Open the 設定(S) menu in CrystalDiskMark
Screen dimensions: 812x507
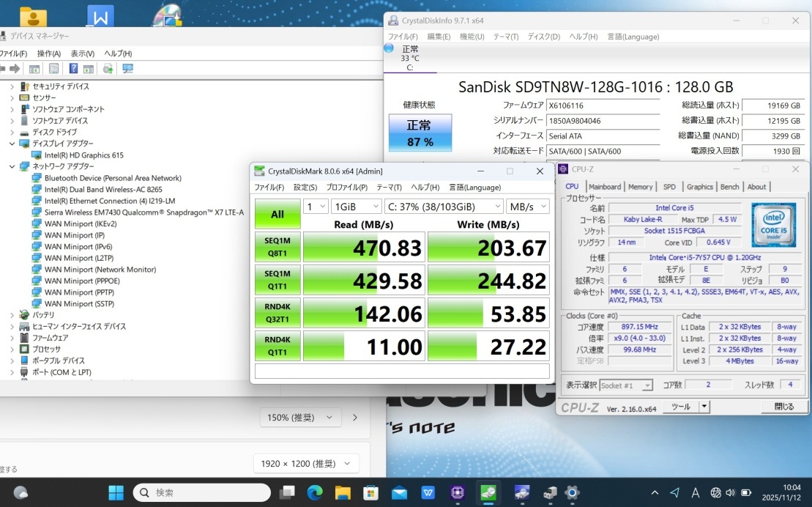(306, 188)
